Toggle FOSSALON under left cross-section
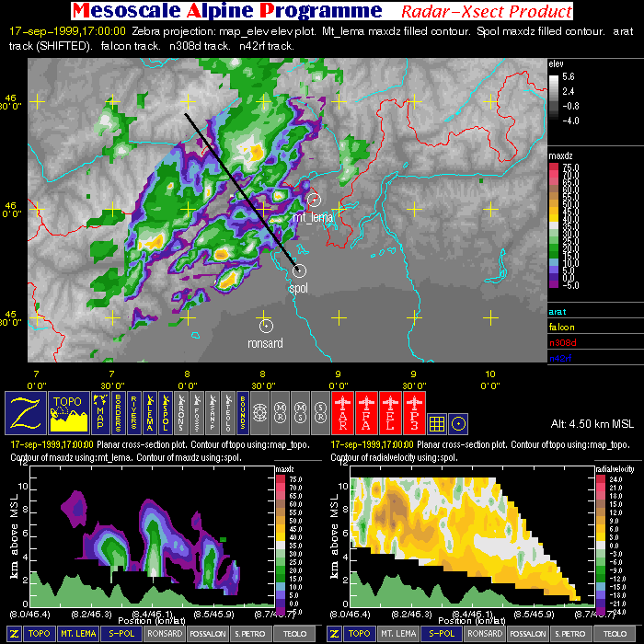Viewport: 644px width, 644px height. 208,634
